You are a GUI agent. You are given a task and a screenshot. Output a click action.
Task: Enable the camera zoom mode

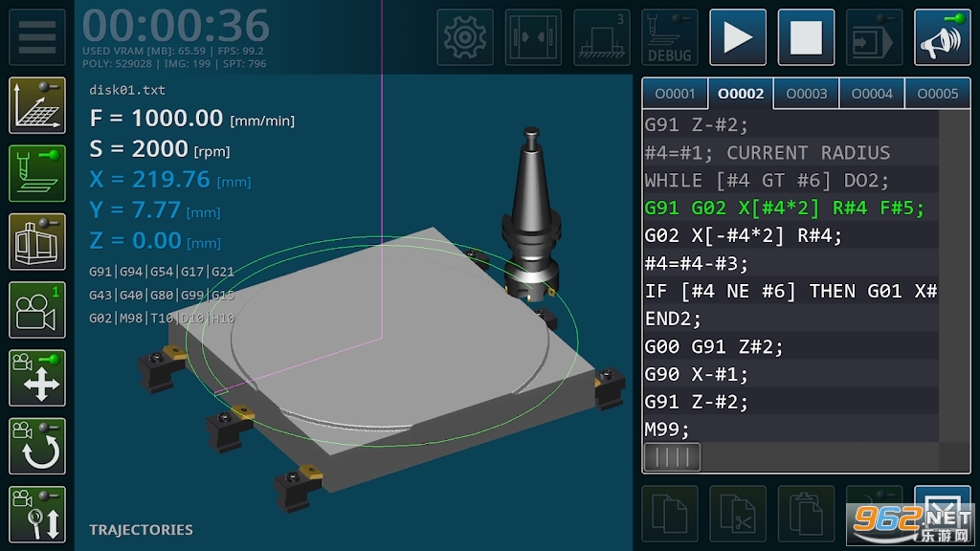pos(37,514)
